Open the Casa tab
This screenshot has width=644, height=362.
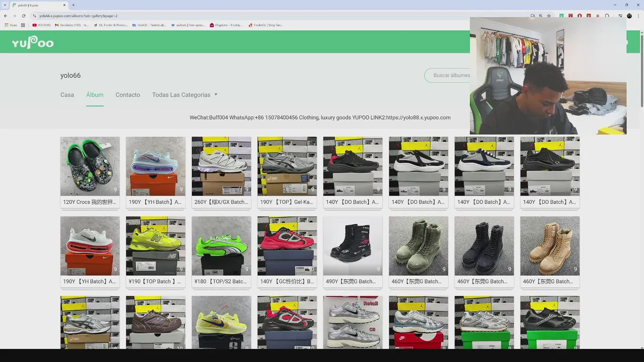click(x=67, y=95)
